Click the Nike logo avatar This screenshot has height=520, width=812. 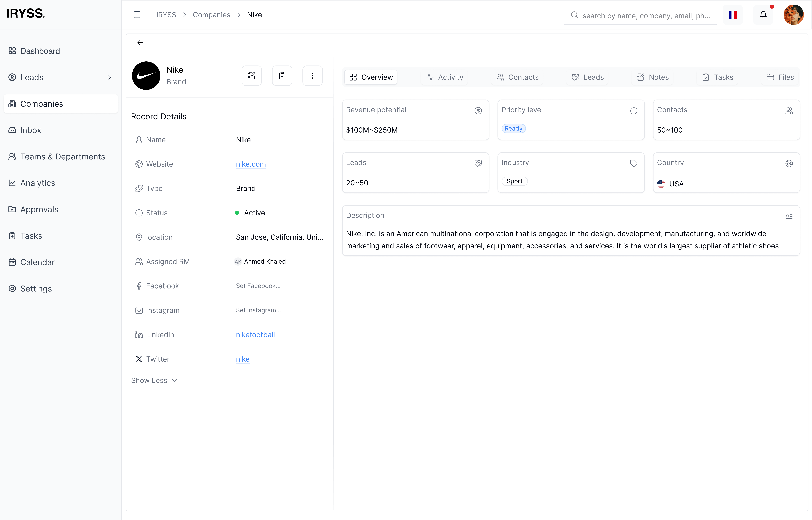click(146, 76)
